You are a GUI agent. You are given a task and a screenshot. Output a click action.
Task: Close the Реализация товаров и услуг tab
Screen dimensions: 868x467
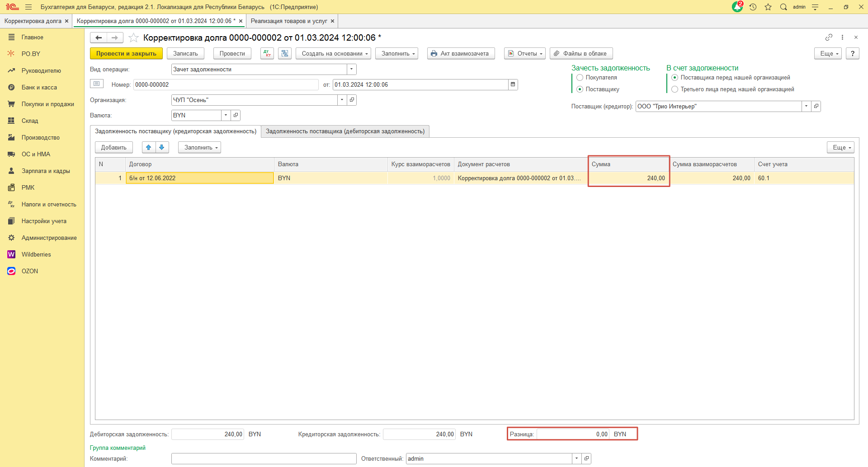pyautogui.click(x=332, y=21)
